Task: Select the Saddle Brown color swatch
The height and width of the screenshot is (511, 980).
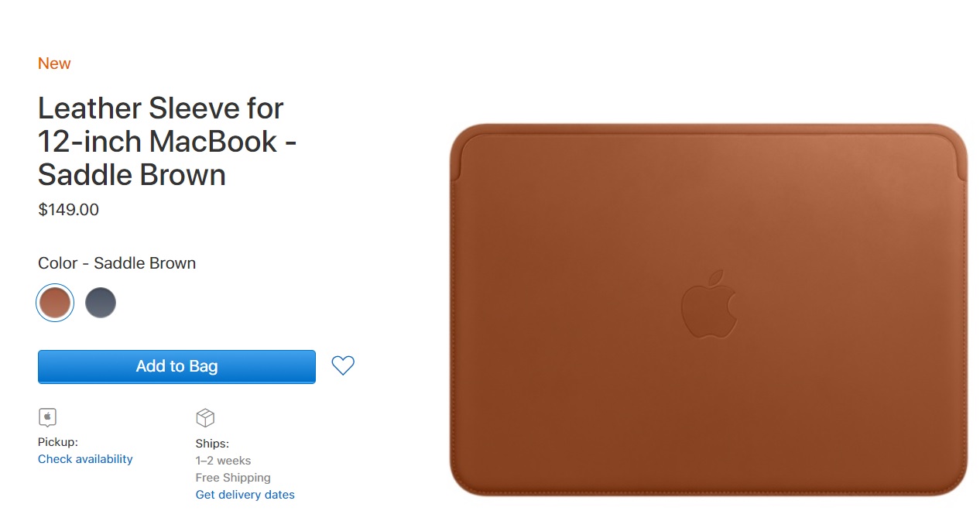Action: click(55, 303)
